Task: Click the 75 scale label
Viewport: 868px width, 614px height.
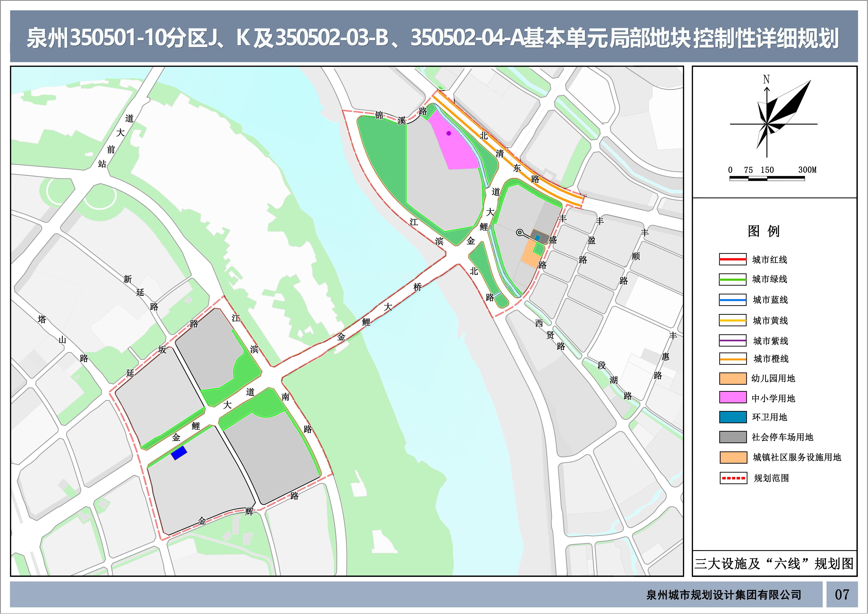Action: 748,170
